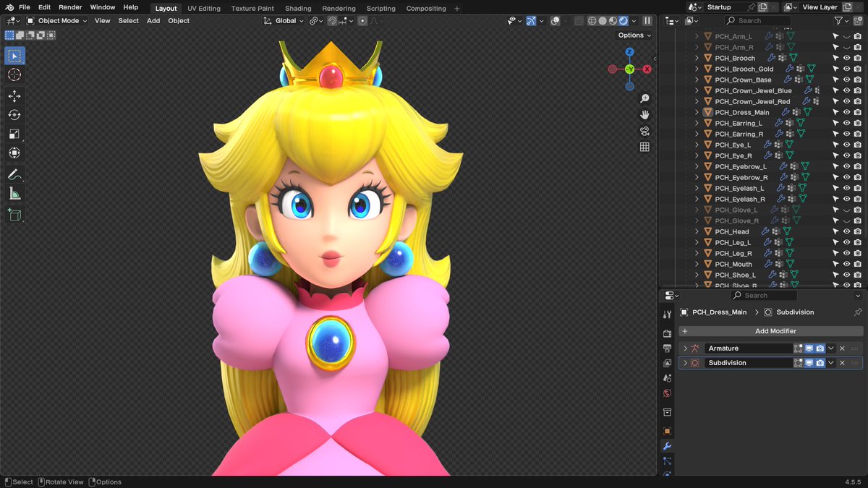The width and height of the screenshot is (868, 488).
Task: Choose the Move tool
Action: point(14,96)
